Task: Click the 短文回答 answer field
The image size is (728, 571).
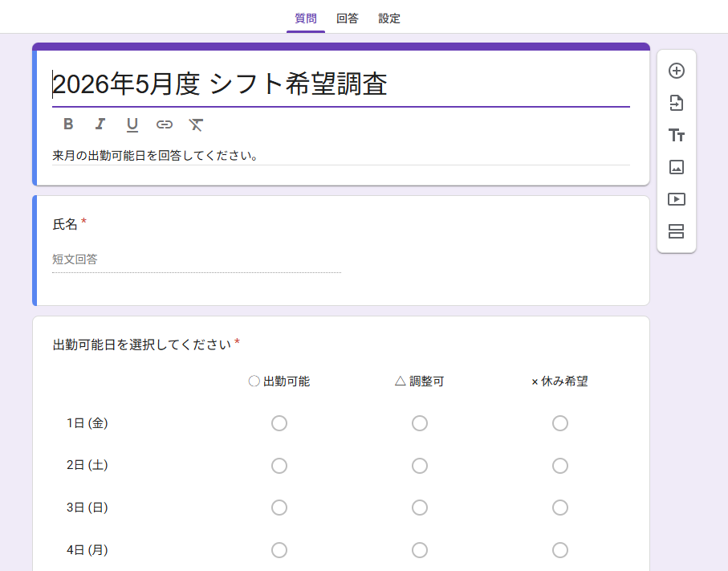Action: pyautogui.click(x=197, y=259)
